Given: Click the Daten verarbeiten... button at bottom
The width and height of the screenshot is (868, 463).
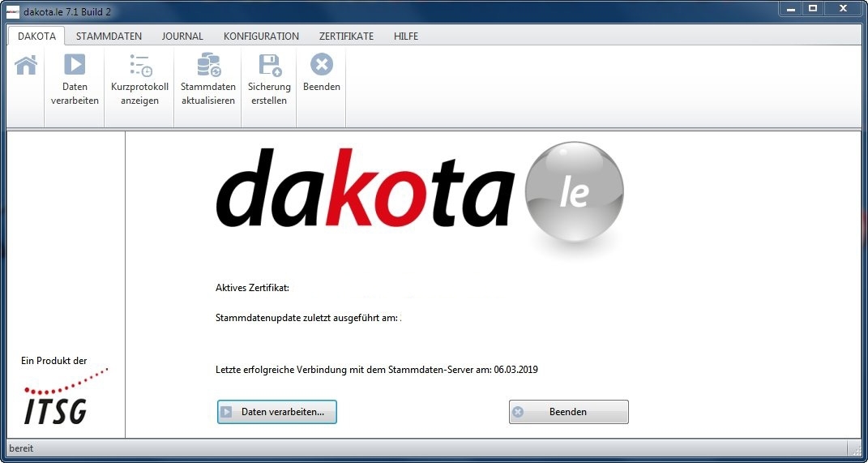Looking at the screenshot, I should pyautogui.click(x=277, y=412).
